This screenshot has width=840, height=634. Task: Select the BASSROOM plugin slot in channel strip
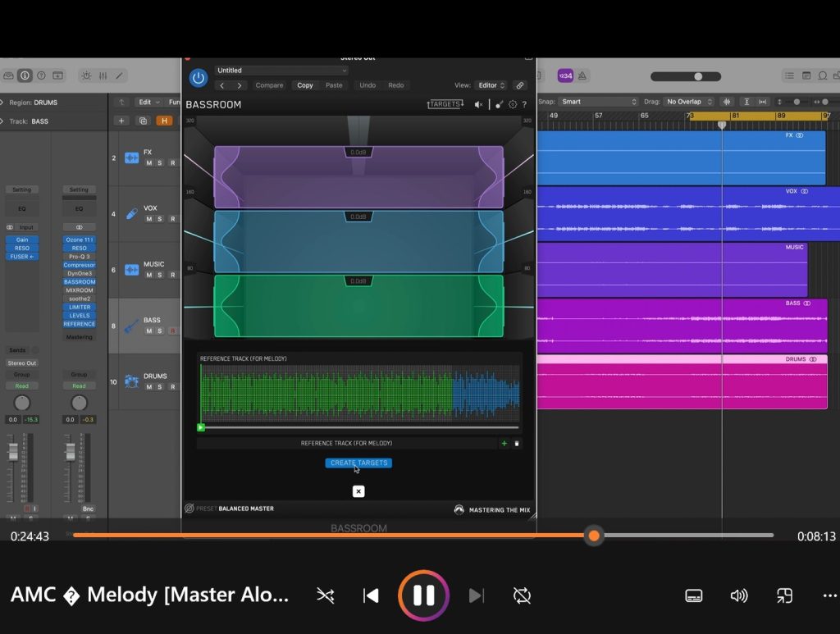(79, 282)
